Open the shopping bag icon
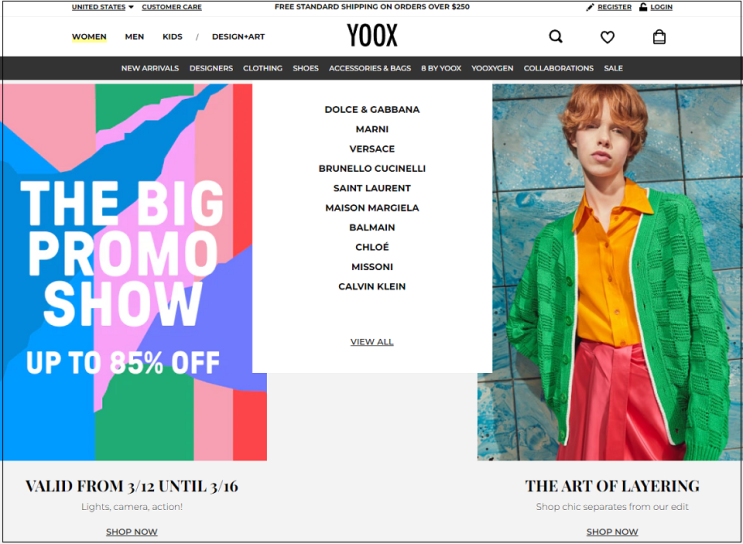Viewport: 743px width, 544px height. [x=659, y=36]
